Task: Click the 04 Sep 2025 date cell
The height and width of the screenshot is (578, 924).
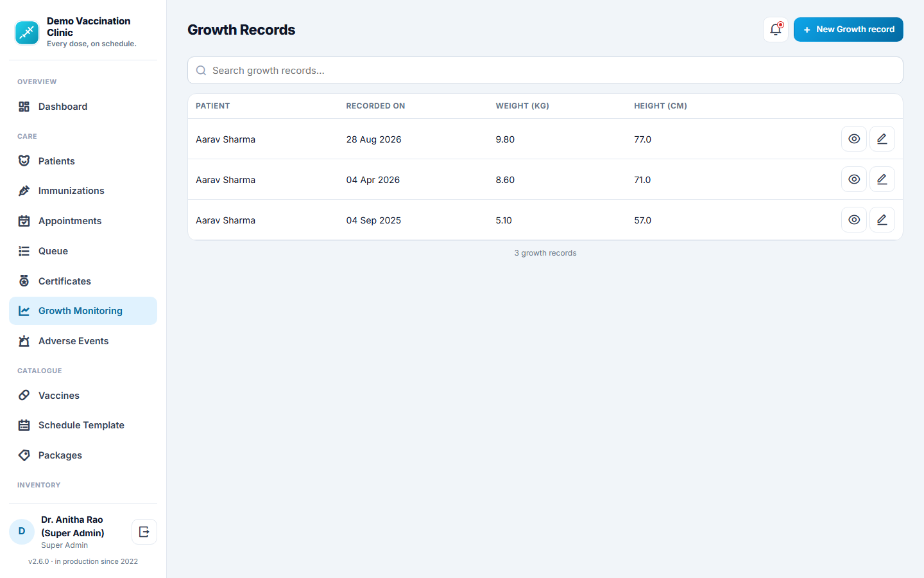Action: point(373,220)
